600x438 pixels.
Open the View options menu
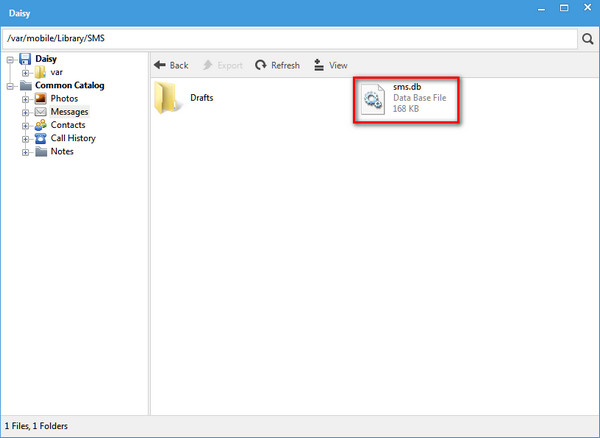click(330, 65)
